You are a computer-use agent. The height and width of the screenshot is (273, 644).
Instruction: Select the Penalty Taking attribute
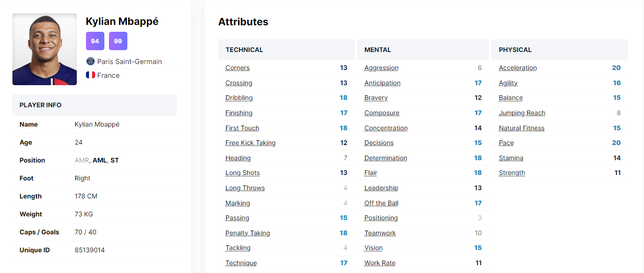pyautogui.click(x=248, y=233)
